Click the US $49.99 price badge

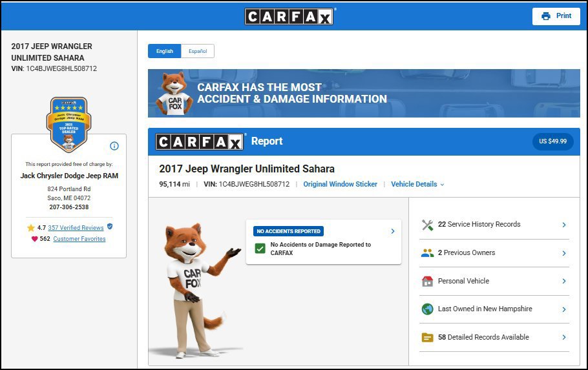point(552,141)
